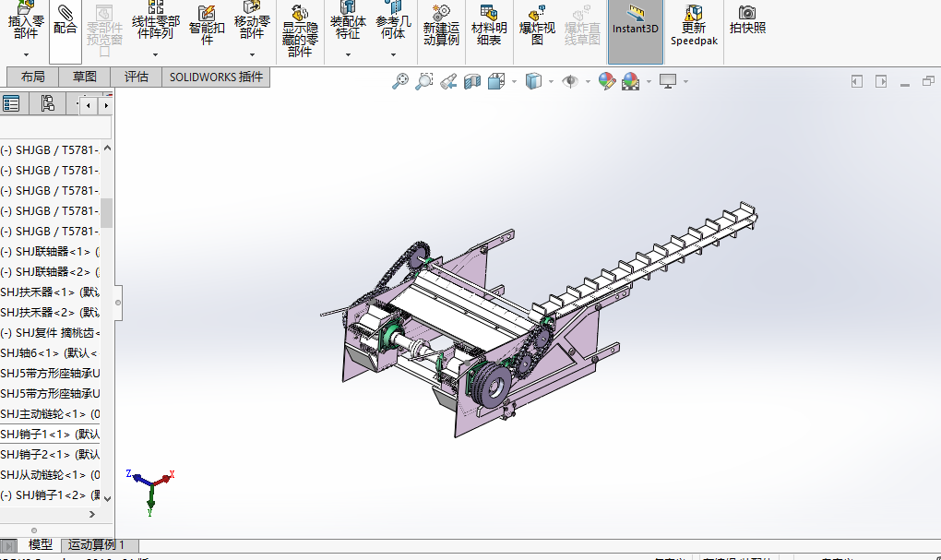941x560 pixels.
Task: Open the SOLIDWORKS 插件 tab
Action: pos(216,77)
